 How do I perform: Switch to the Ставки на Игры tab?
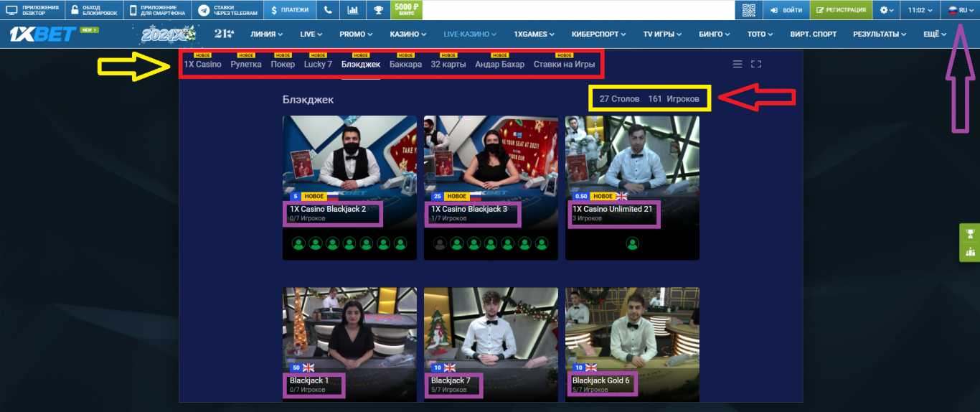click(564, 64)
